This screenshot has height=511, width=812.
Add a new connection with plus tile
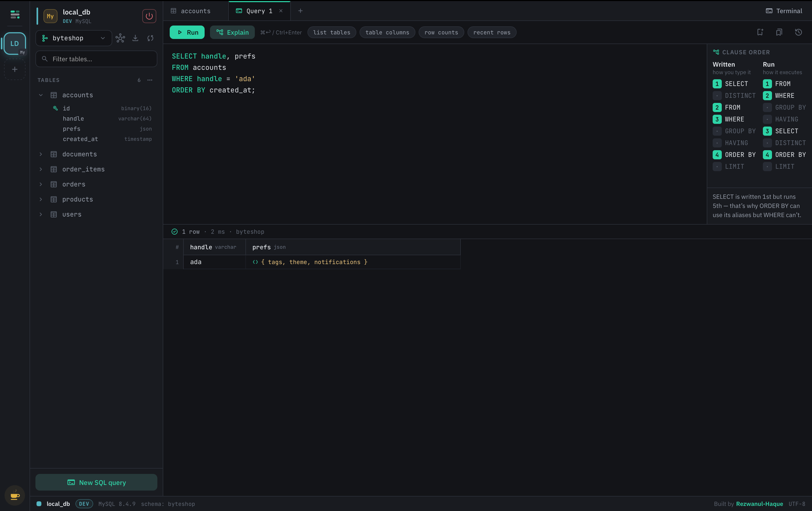15,70
